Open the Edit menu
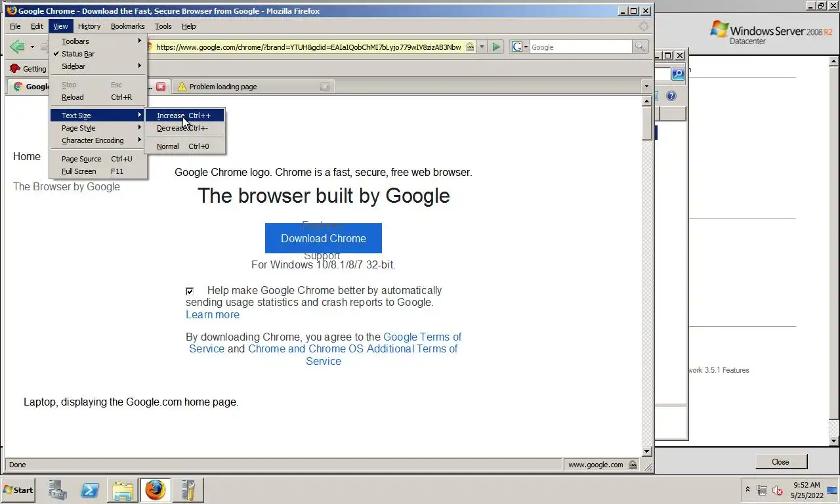This screenshot has width=840, height=504. (37, 26)
